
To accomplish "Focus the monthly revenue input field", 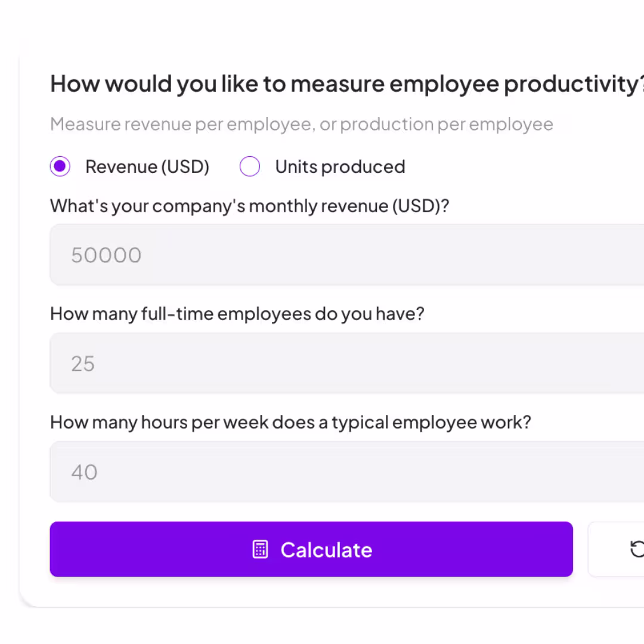I will (346, 255).
